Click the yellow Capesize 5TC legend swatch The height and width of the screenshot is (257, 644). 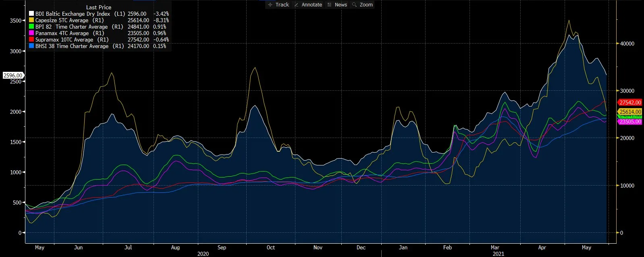(31, 20)
